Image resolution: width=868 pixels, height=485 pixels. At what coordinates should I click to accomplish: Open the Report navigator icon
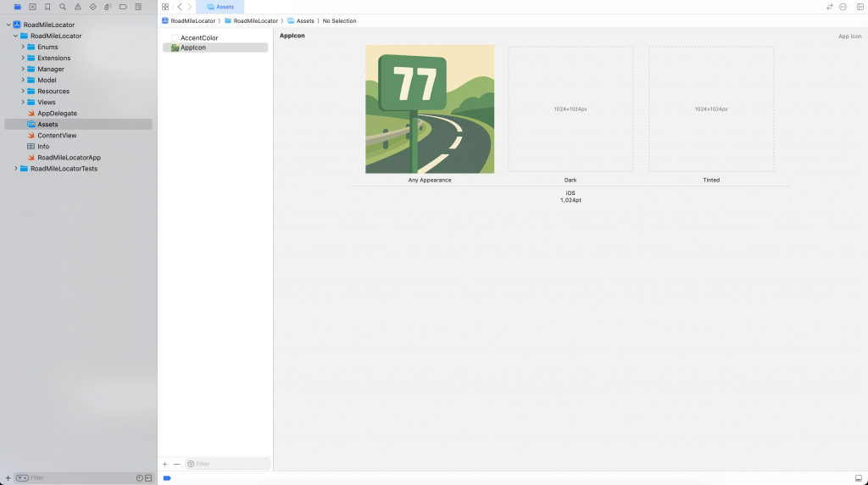click(x=138, y=7)
